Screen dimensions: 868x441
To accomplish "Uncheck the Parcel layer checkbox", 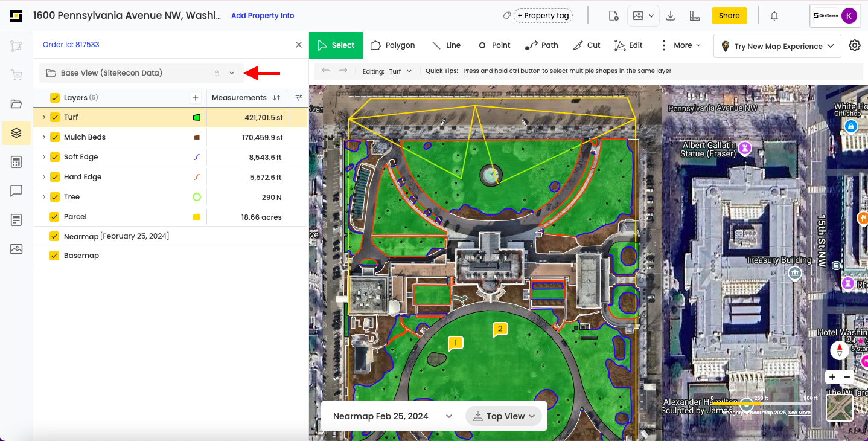I will pyautogui.click(x=55, y=217).
